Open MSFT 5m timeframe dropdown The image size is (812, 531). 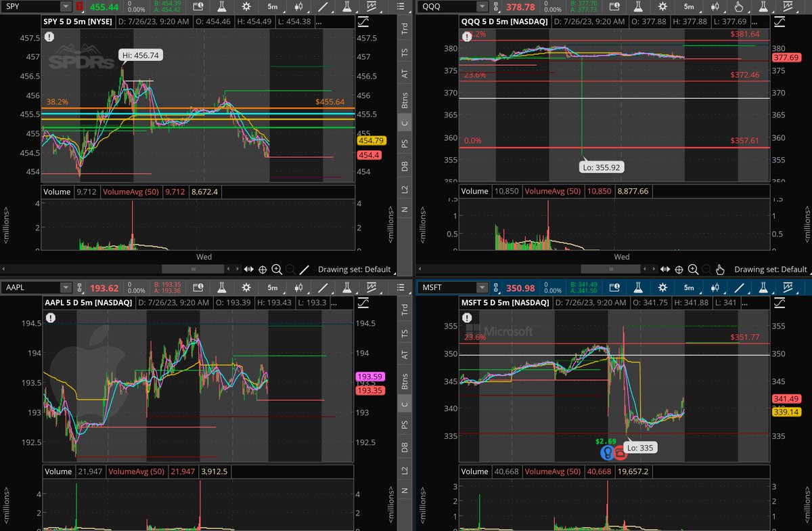pos(689,287)
